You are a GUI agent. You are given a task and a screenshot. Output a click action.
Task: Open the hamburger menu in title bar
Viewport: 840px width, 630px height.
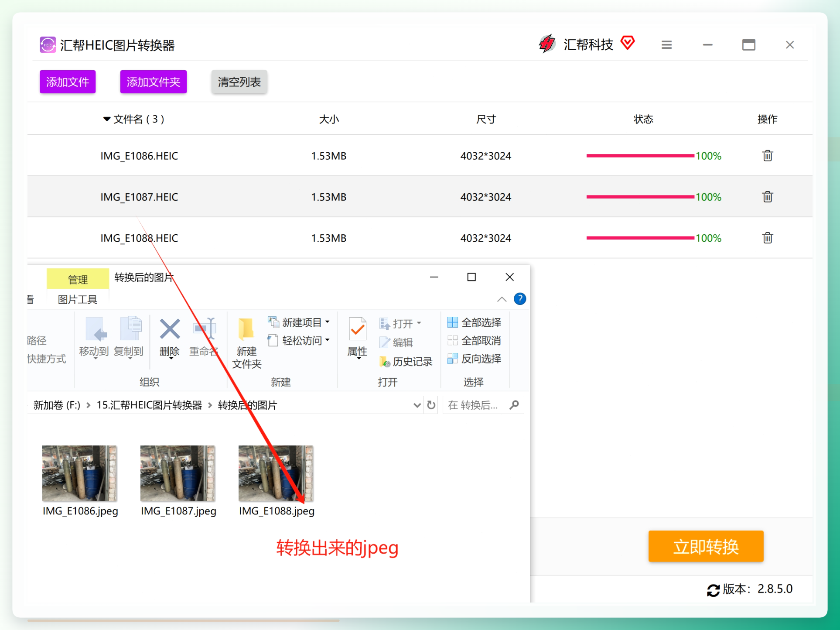click(x=666, y=45)
